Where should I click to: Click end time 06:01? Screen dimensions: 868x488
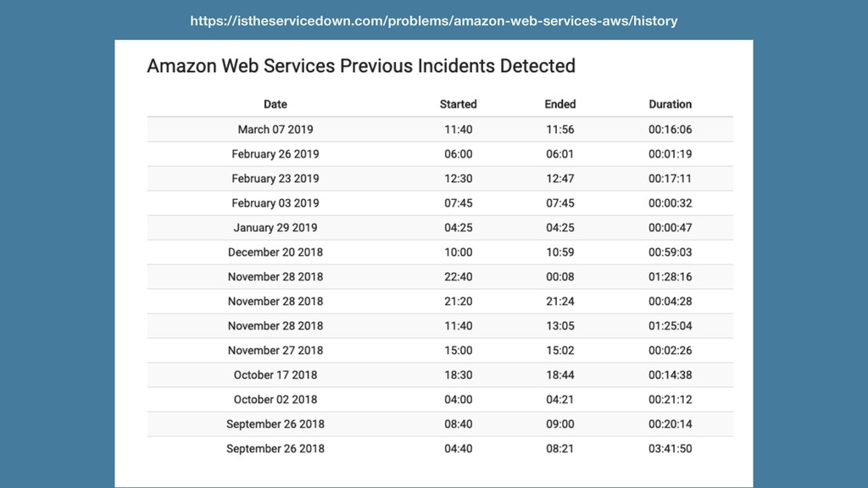[560, 154]
